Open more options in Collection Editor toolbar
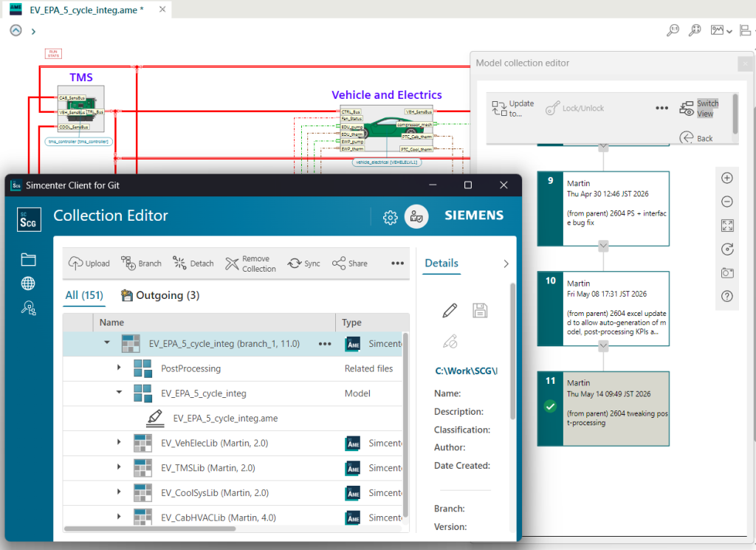756x550 pixels. pyautogui.click(x=397, y=264)
